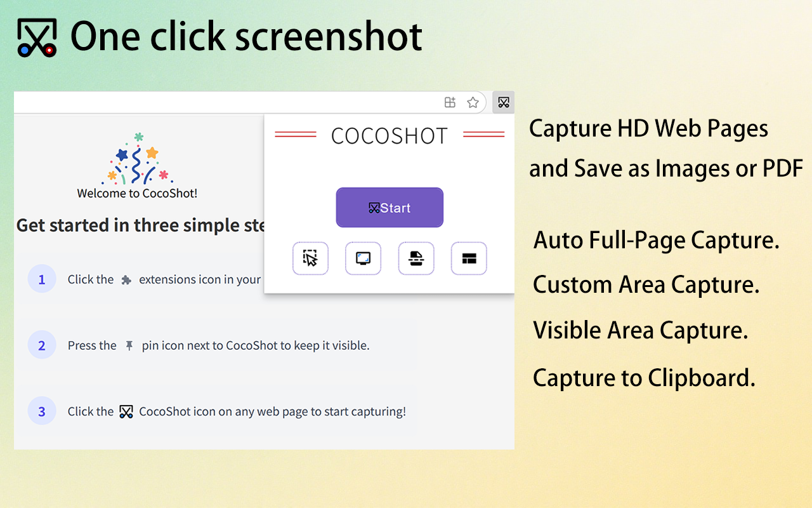Click the grid icon left of bookmark star
The width and height of the screenshot is (812, 508).
(x=450, y=102)
